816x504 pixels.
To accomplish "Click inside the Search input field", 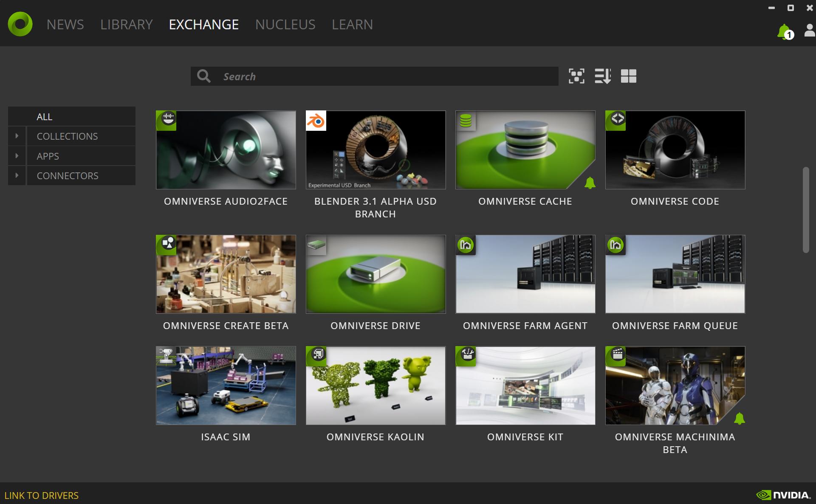I will point(382,76).
